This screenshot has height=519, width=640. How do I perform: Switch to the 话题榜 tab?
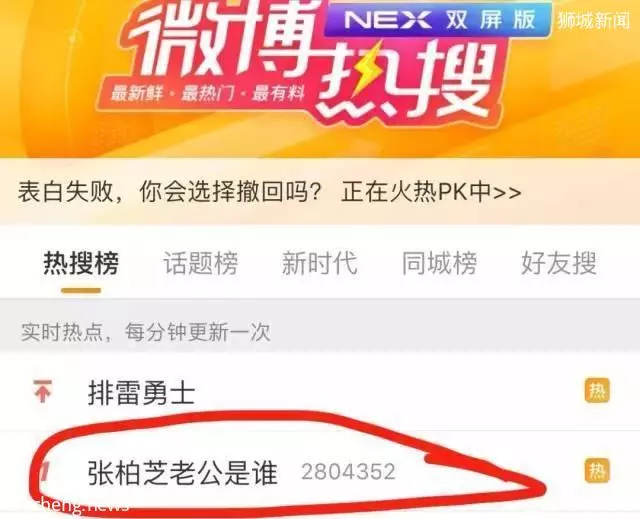201,263
